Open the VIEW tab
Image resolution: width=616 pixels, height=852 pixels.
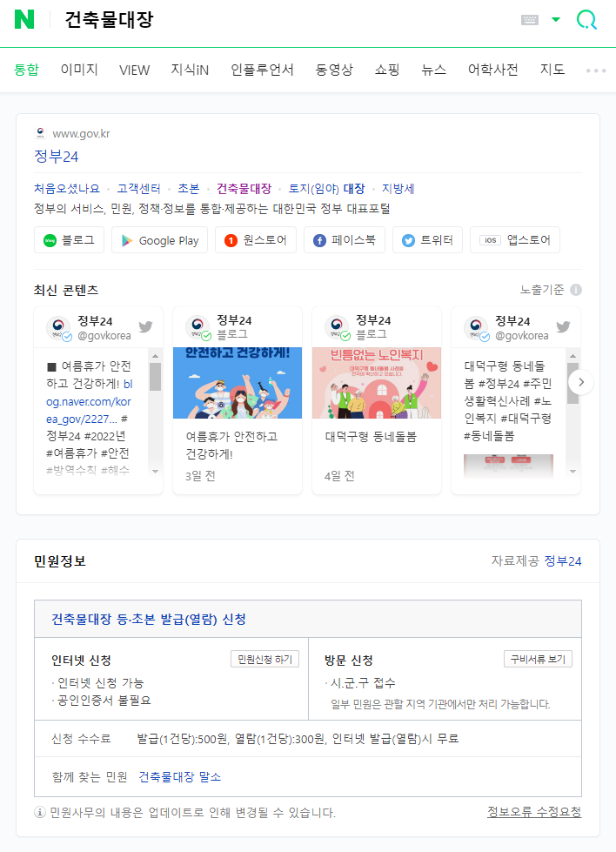click(x=134, y=70)
